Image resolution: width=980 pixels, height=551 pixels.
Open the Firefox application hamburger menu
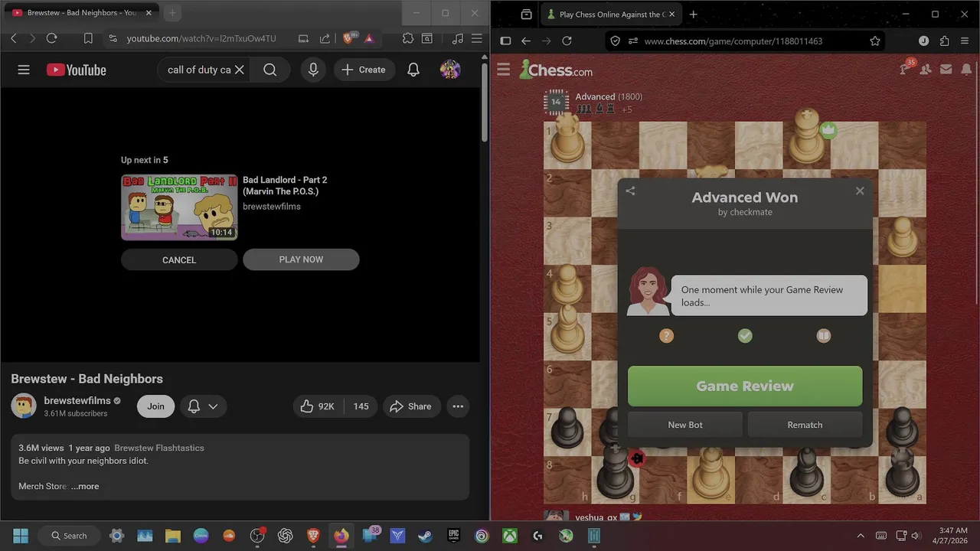pos(964,41)
